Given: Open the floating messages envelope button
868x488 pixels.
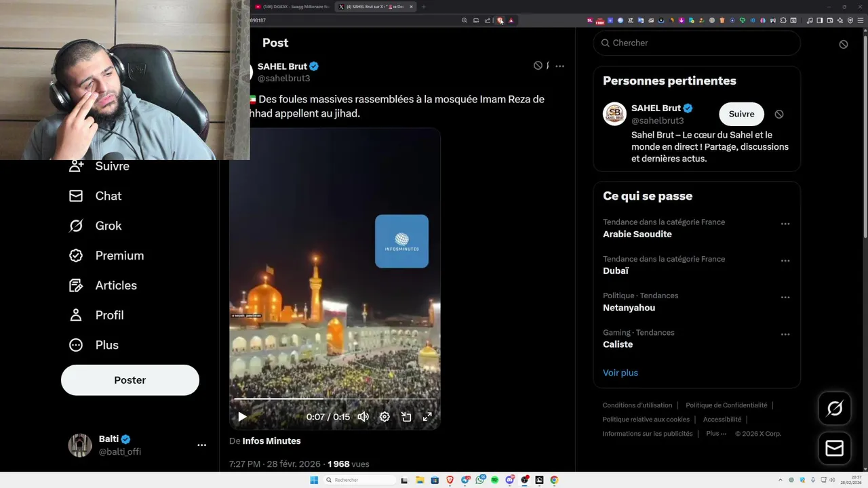Looking at the screenshot, I should point(835,449).
